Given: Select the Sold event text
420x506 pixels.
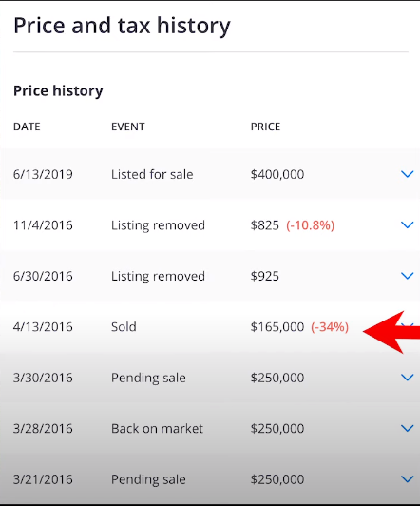Looking at the screenshot, I should pos(124,327).
